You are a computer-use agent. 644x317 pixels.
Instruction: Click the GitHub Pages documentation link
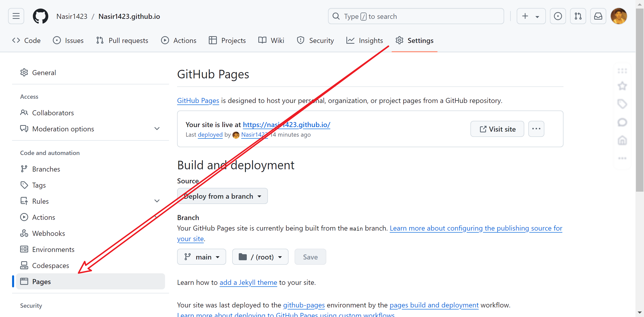[198, 101]
